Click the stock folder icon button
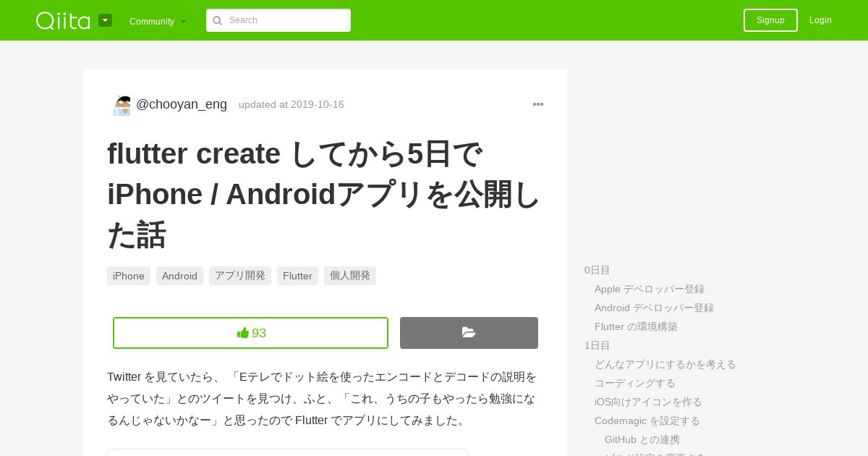Screen dimensions: 868x456 (x=469, y=333)
